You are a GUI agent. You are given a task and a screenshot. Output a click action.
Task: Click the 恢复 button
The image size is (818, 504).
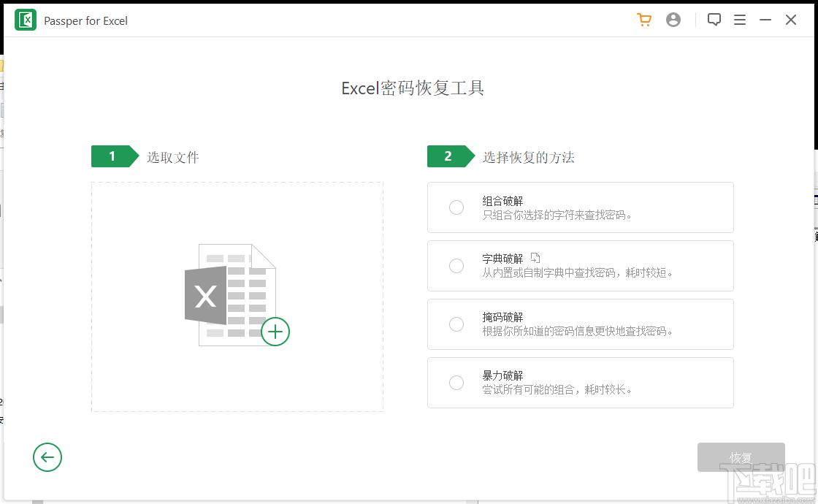(x=741, y=457)
